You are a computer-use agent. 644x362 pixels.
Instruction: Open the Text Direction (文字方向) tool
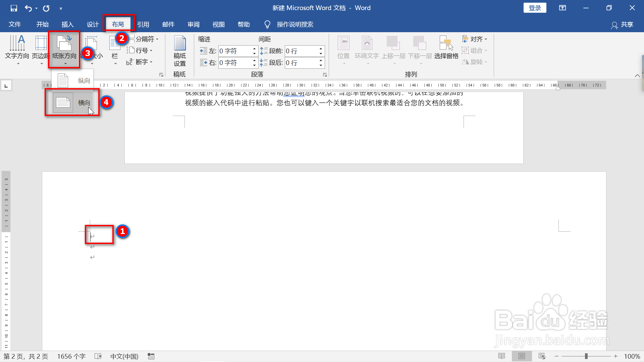pos(17,49)
